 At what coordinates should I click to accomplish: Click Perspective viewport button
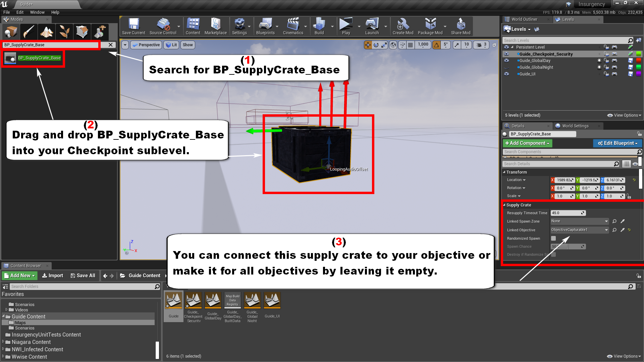point(146,45)
